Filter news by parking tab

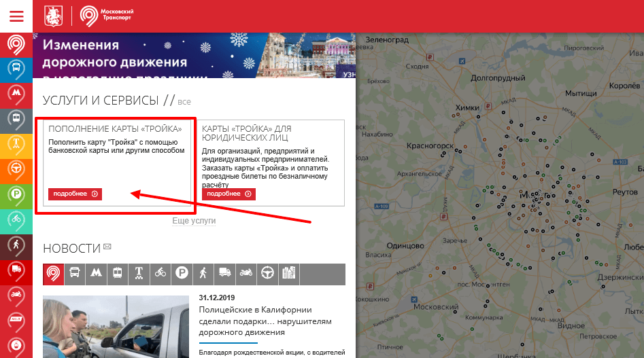pos(182,274)
